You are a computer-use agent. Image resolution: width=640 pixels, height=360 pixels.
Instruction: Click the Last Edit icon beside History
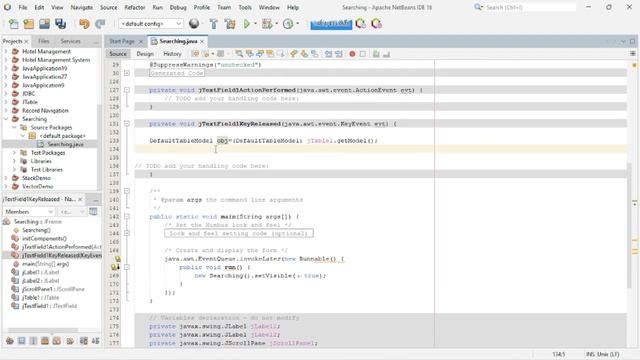coord(195,54)
